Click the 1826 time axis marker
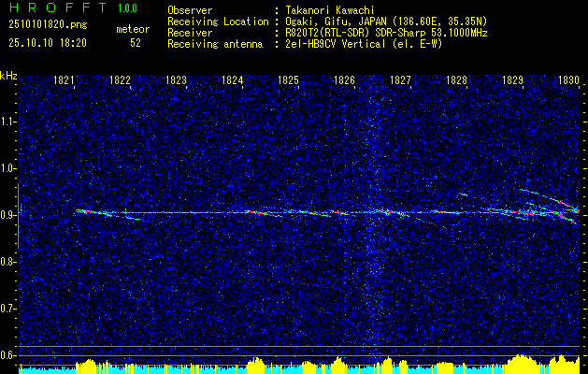This screenshot has height=374, width=588. 344,80
